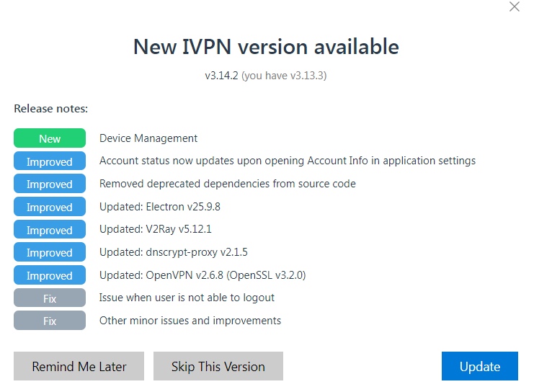This screenshot has height=392, width=534.
Task: Close the update dialog with X
Action: pos(514,7)
